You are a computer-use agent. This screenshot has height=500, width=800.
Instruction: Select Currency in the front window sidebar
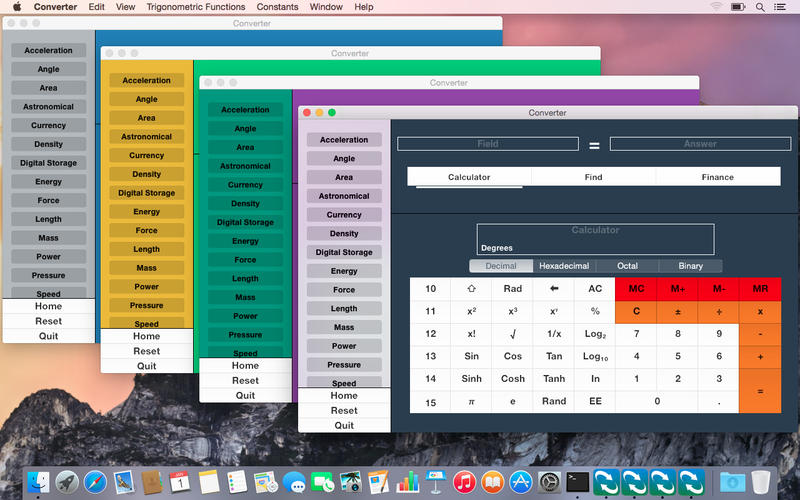[x=344, y=215]
